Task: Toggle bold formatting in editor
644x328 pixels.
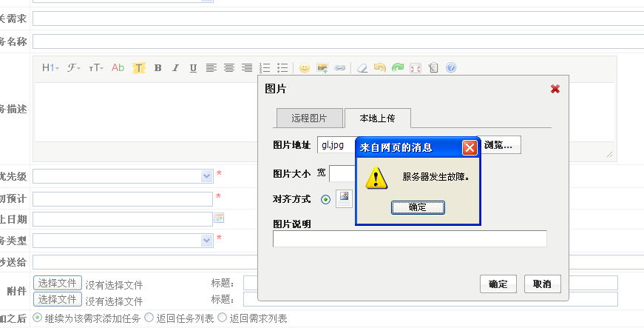Action: pyautogui.click(x=157, y=68)
